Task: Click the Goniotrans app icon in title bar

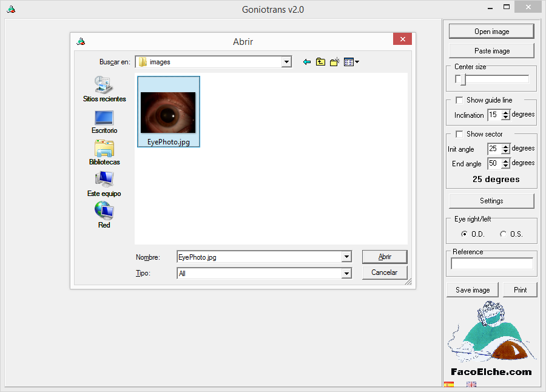Action: 11,9
